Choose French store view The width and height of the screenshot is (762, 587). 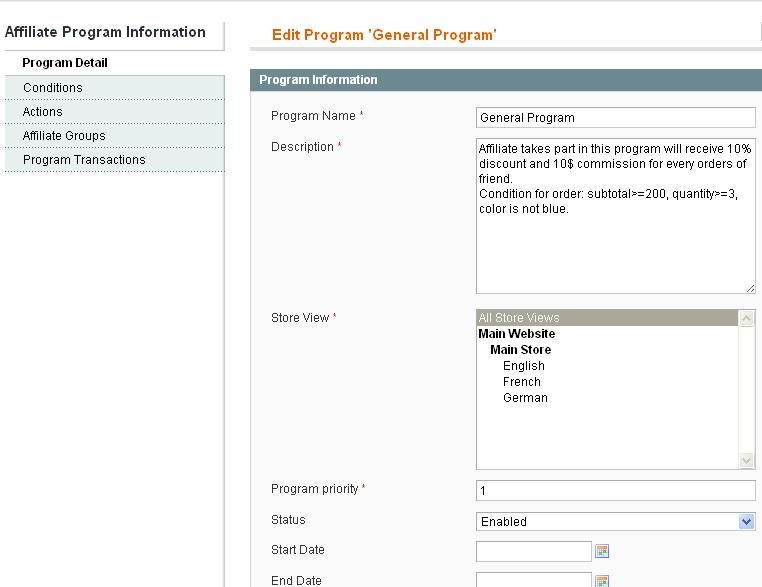(x=521, y=382)
